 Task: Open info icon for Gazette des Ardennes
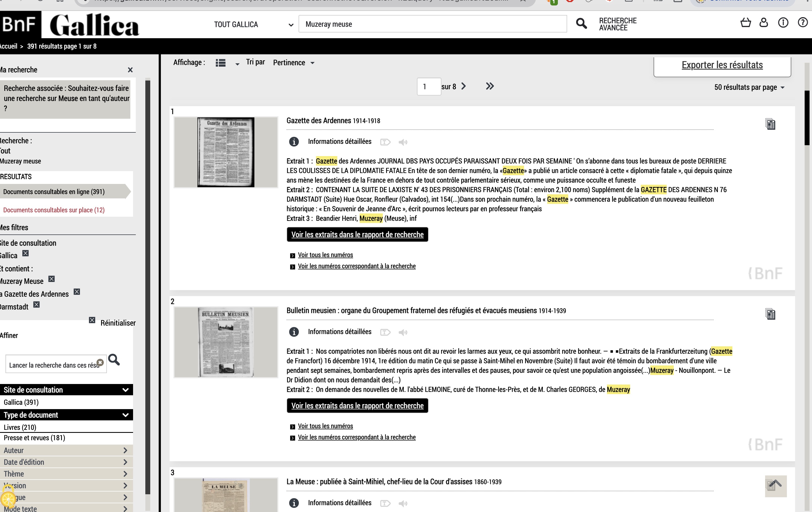[x=294, y=142]
